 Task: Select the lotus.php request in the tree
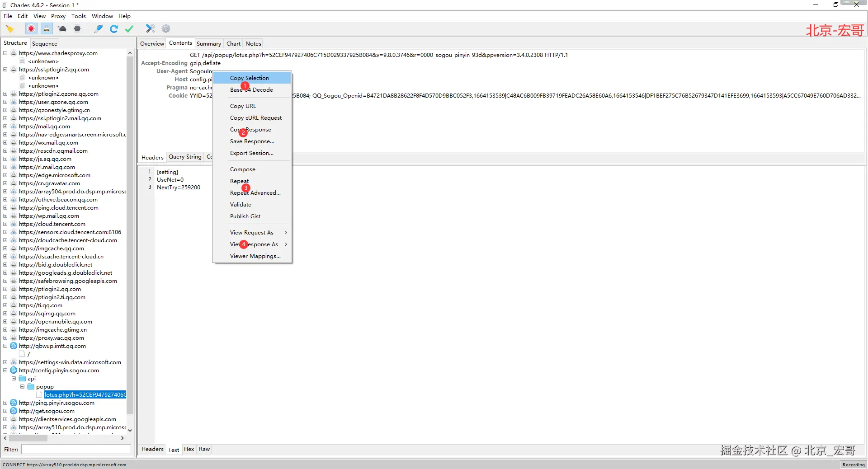click(x=85, y=395)
